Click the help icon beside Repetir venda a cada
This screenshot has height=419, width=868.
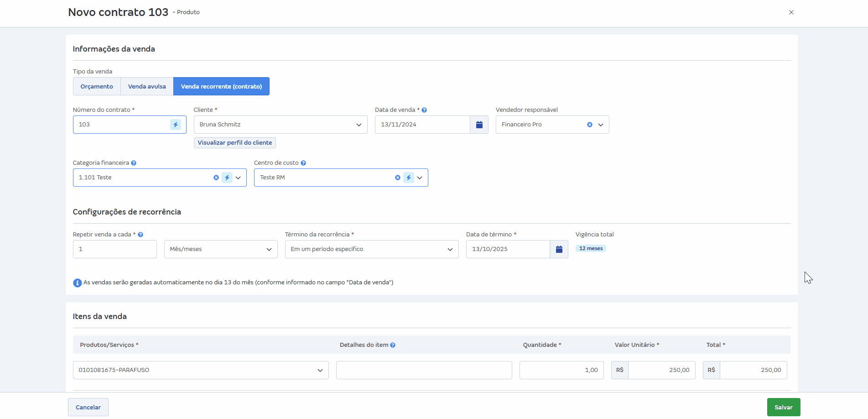[140, 234]
